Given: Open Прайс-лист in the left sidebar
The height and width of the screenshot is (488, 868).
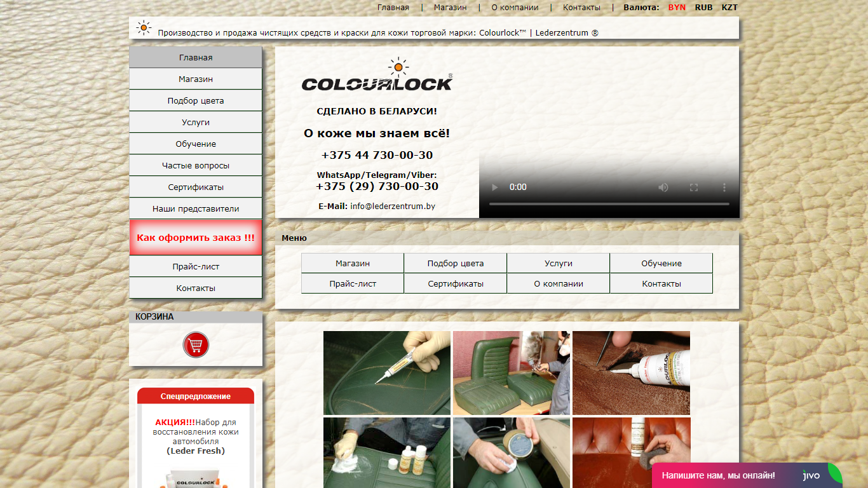Looking at the screenshot, I should [x=196, y=266].
